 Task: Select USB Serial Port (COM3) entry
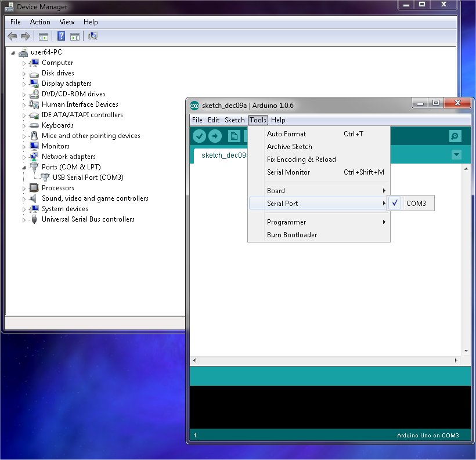88,177
